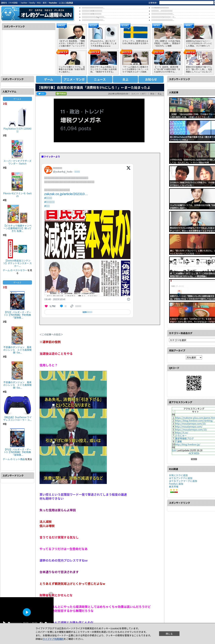The image size is (215, 644).
Task: Open the リュウジ 1334コメ article thumbnail
Action: pyautogui.click(x=72, y=58)
